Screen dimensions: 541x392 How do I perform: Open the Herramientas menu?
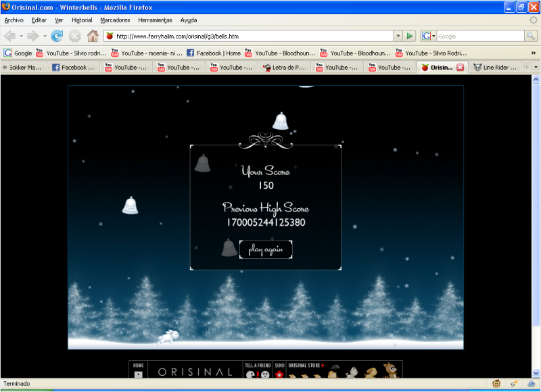[x=155, y=20]
